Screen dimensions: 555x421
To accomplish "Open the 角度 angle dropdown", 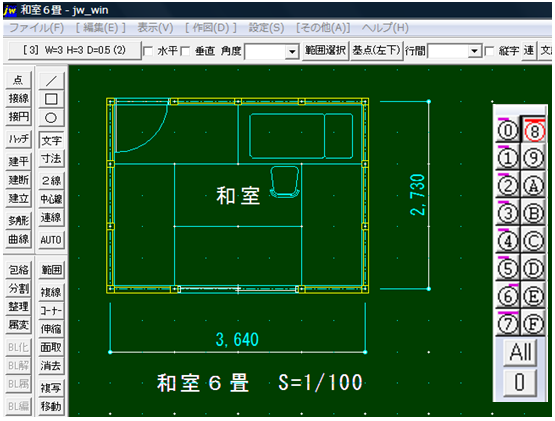I will [292, 52].
